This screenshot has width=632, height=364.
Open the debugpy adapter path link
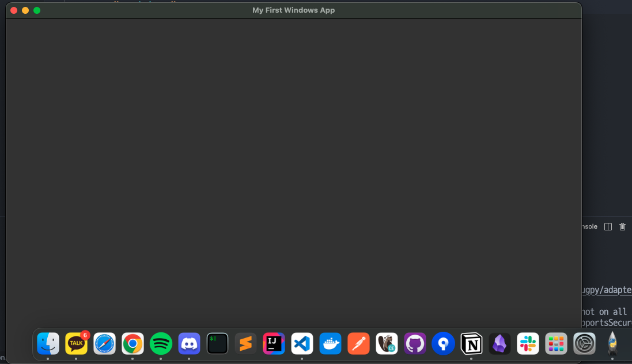607,290
